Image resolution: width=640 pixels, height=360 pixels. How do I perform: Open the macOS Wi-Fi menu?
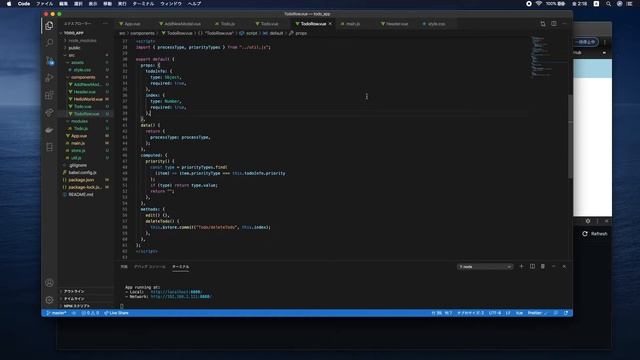539,4
